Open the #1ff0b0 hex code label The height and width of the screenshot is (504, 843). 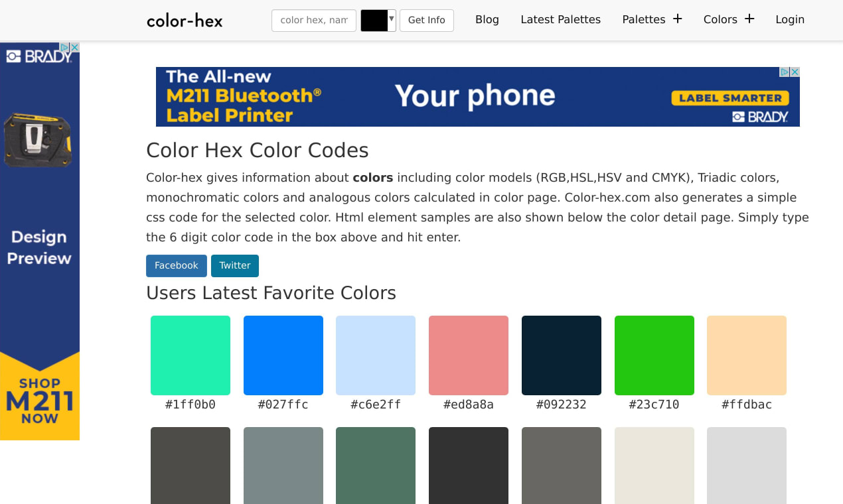tap(191, 405)
